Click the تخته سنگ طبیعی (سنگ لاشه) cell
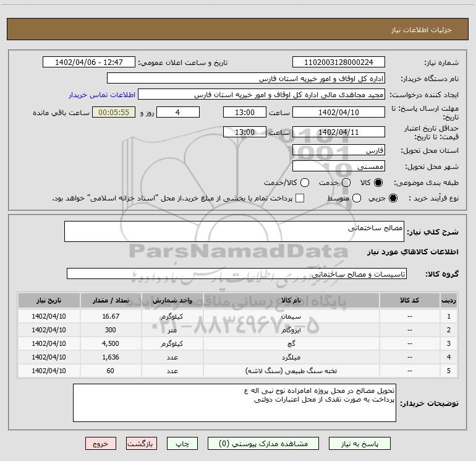Viewport: 476px width, 461px height. (x=291, y=371)
